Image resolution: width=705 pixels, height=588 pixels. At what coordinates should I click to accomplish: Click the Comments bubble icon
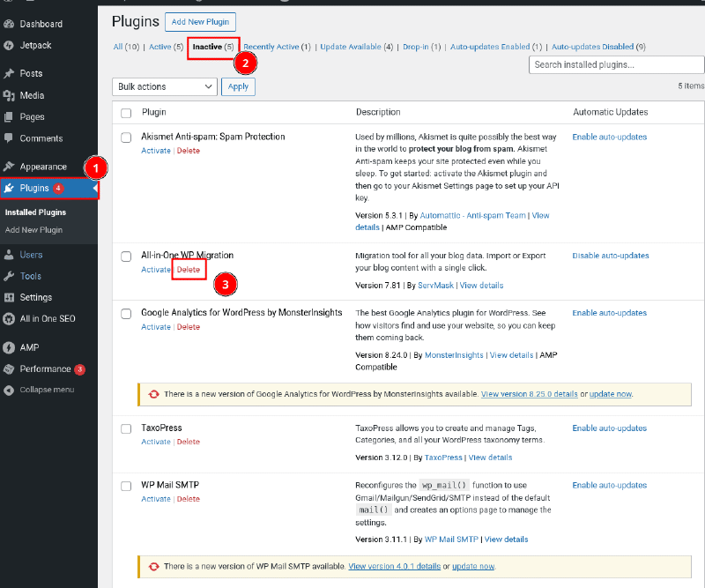coord(9,138)
